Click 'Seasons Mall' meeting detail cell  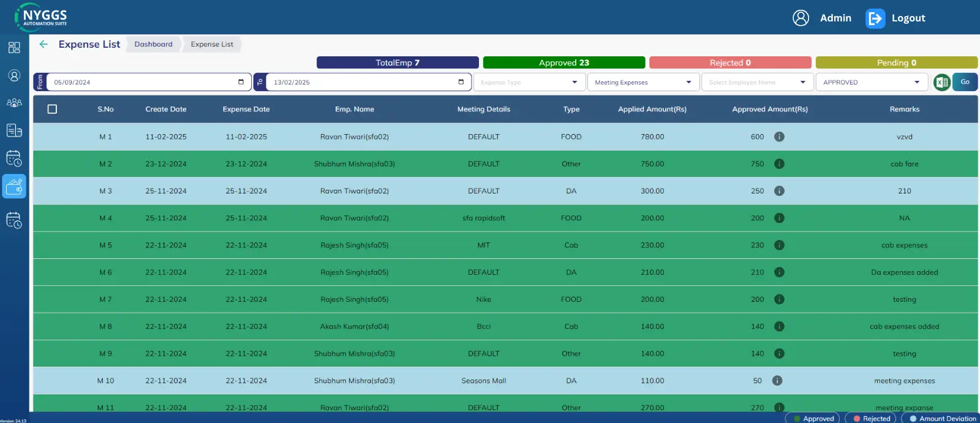pos(484,381)
